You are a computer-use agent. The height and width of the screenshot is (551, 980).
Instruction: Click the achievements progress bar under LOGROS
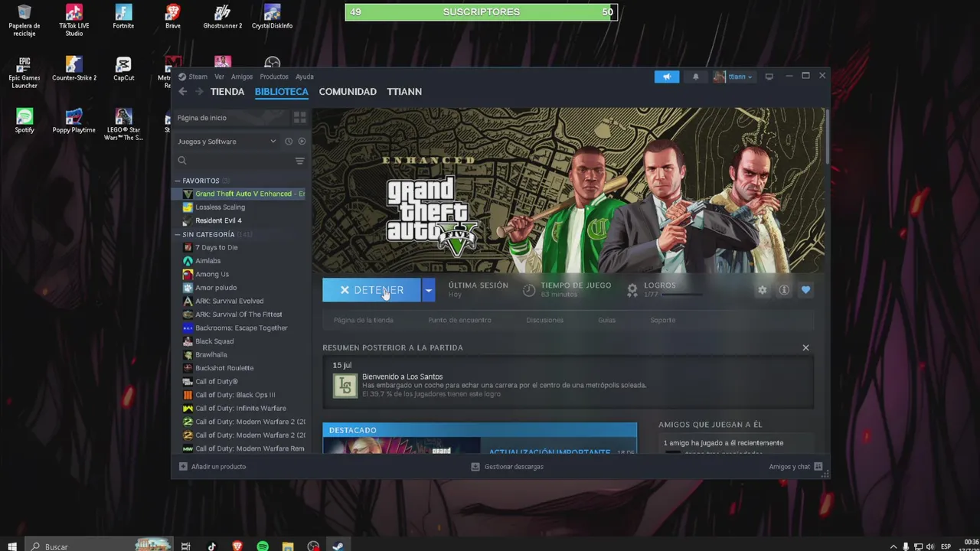(x=681, y=295)
